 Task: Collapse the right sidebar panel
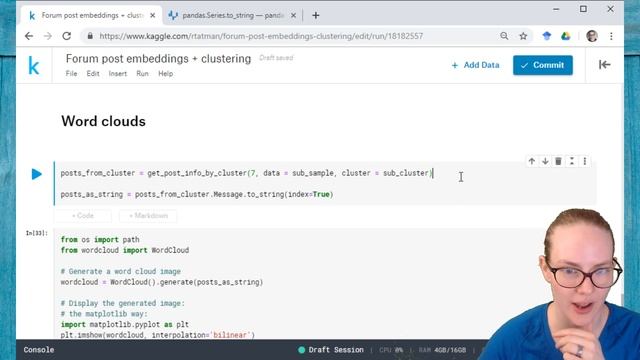pos(604,64)
